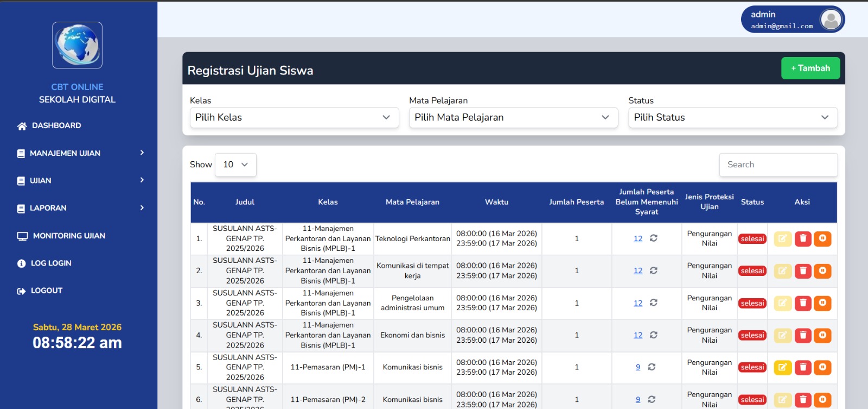This screenshot has width=868, height=409.
Task: Go to Dashboard in the sidebar
Action: pos(56,125)
